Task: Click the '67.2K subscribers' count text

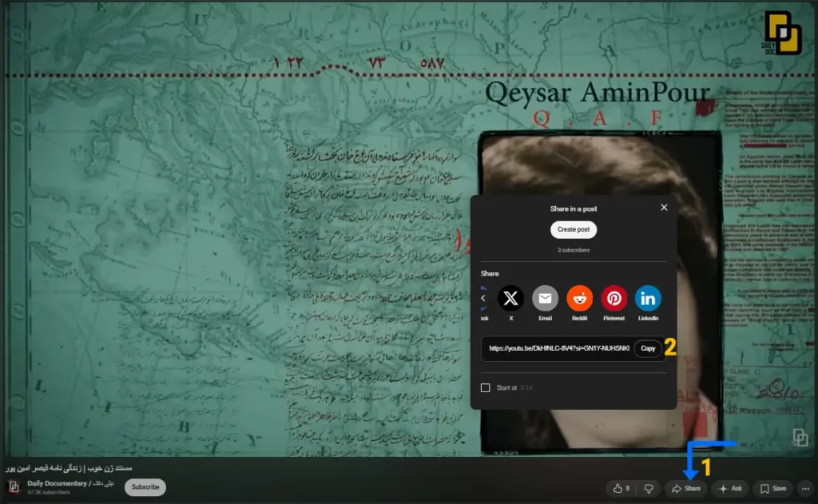Action: click(49, 493)
